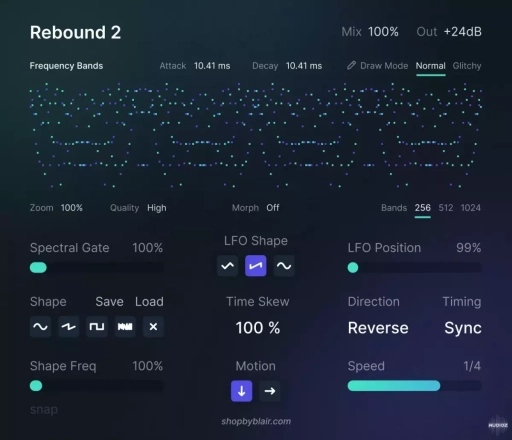The width and height of the screenshot is (512, 440).
Task: Select the sawtooth shape icon
Action: (69, 327)
